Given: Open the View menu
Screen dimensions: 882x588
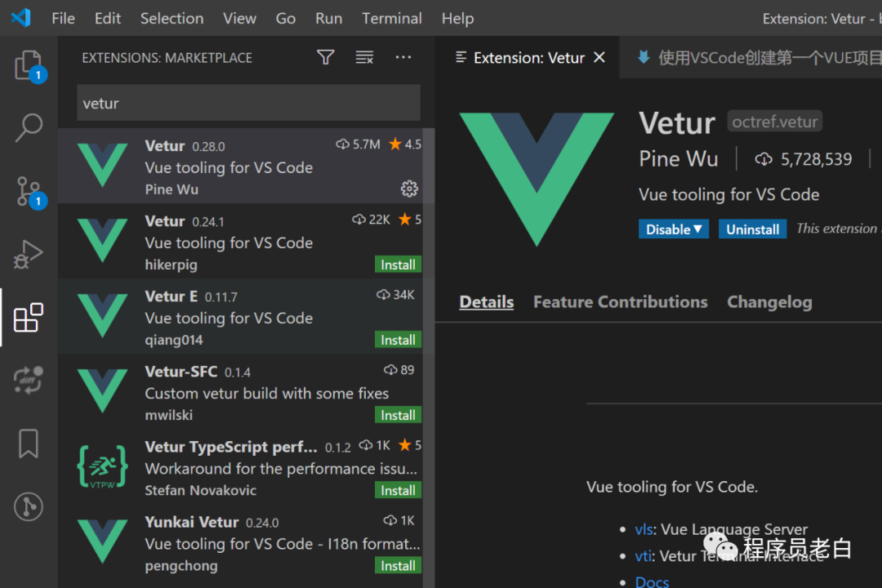Looking at the screenshot, I should click(239, 18).
